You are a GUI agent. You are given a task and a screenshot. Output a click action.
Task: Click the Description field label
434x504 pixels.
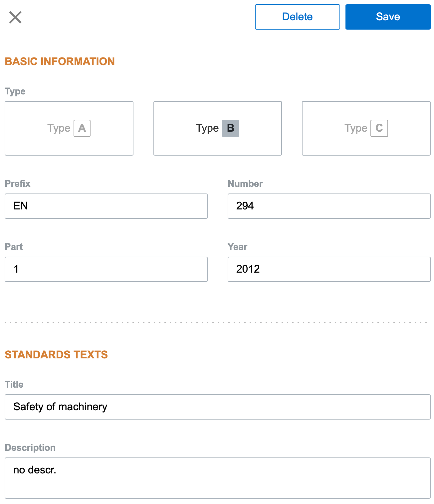(x=30, y=448)
